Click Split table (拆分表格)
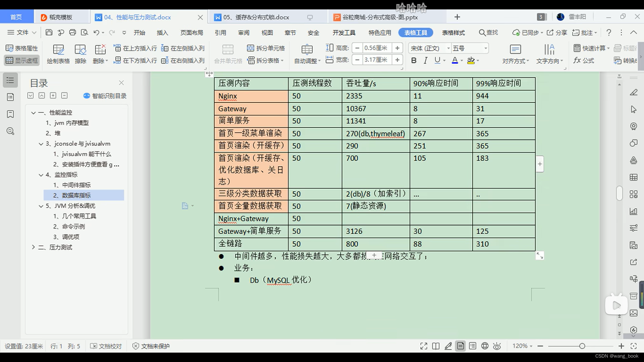Viewport: 644px width, 362px height. coord(265,60)
